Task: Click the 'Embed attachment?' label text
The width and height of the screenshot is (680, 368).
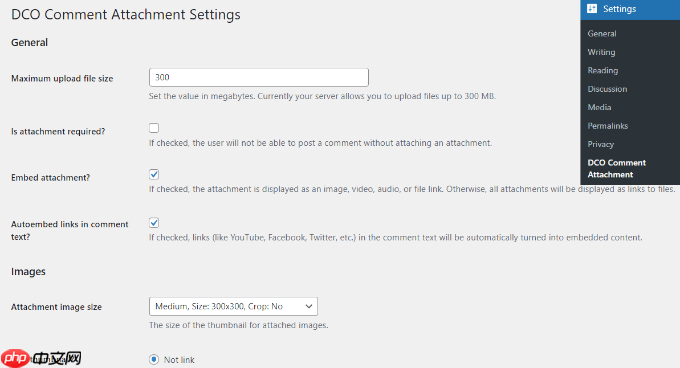Action: (x=50, y=178)
